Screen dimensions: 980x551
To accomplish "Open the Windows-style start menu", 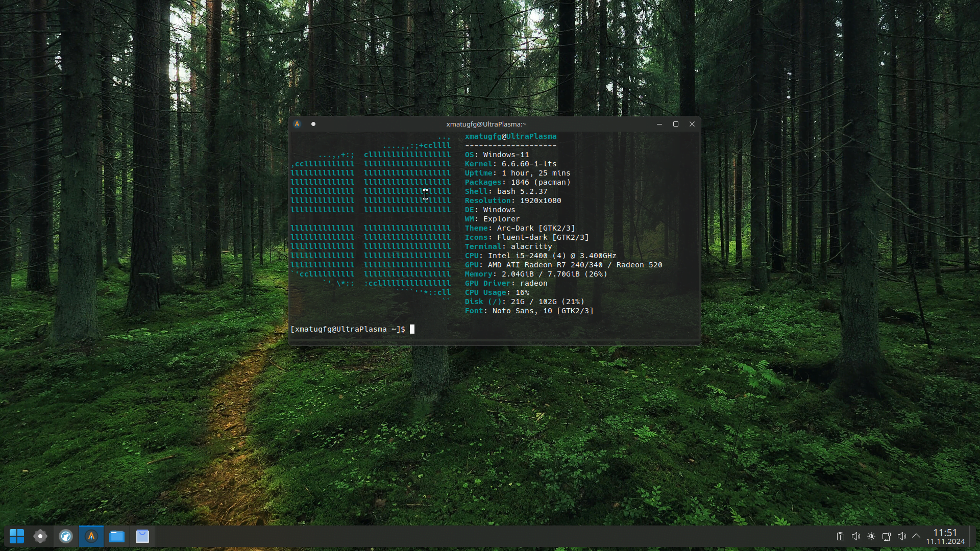I will 16,536.
